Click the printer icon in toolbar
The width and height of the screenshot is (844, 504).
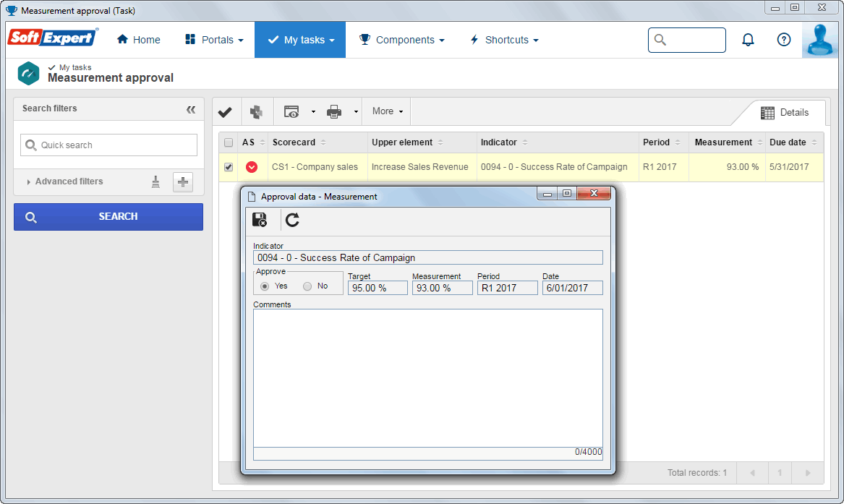pyautogui.click(x=333, y=112)
